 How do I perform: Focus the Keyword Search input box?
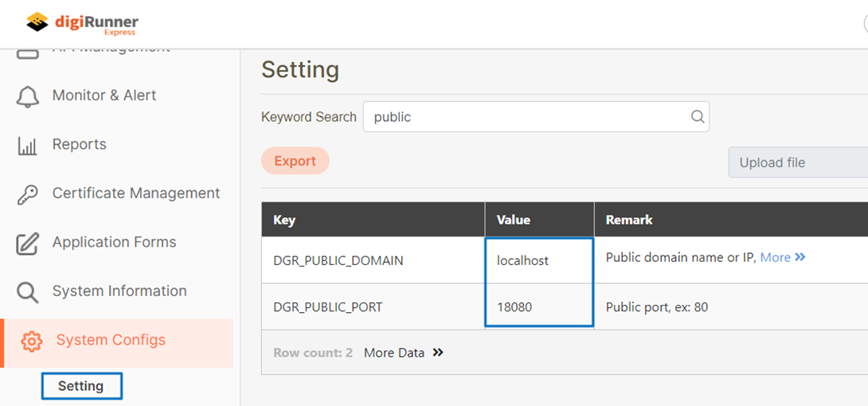pyautogui.click(x=526, y=117)
